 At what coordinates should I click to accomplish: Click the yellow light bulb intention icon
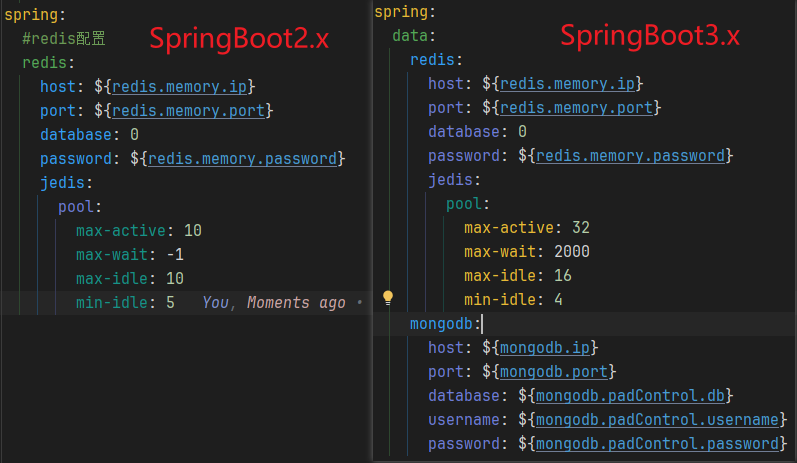click(388, 298)
